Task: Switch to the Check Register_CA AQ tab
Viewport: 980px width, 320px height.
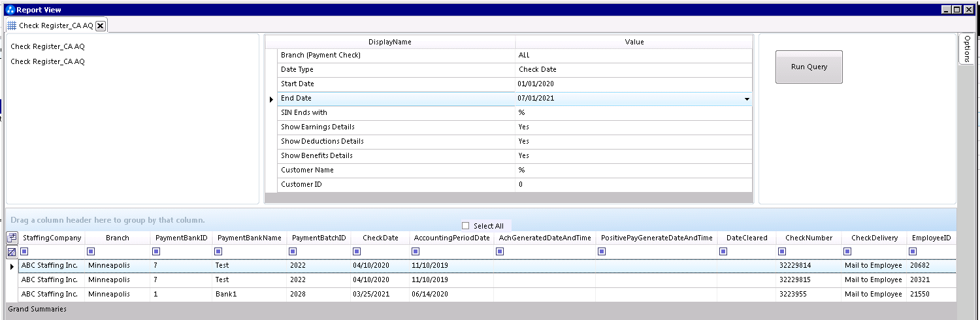Action: [x=56, y=25]
